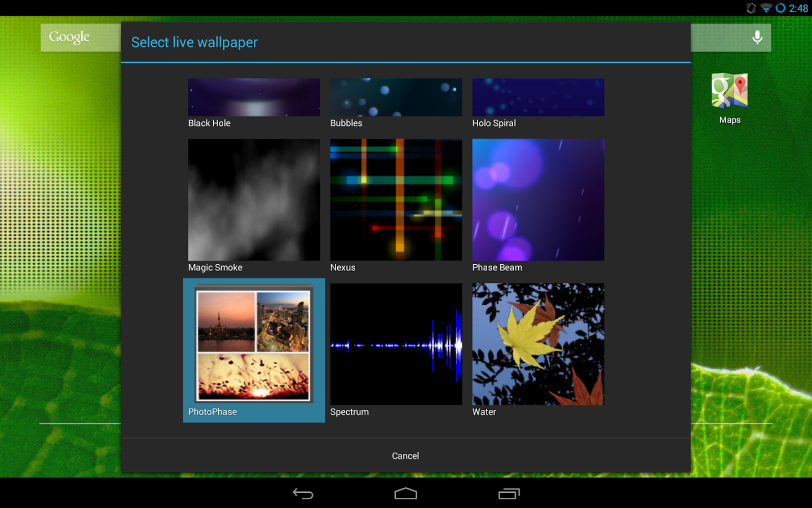Image resolution: width=812 pixels, height=508 pixels.
Task: Tap the battery indicator in status bar
Action: tap(780, 8)
